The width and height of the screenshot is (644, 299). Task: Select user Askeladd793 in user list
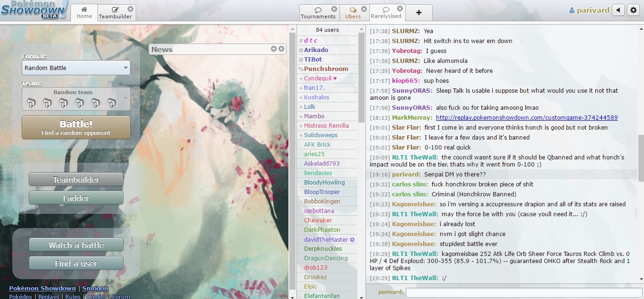327,163
